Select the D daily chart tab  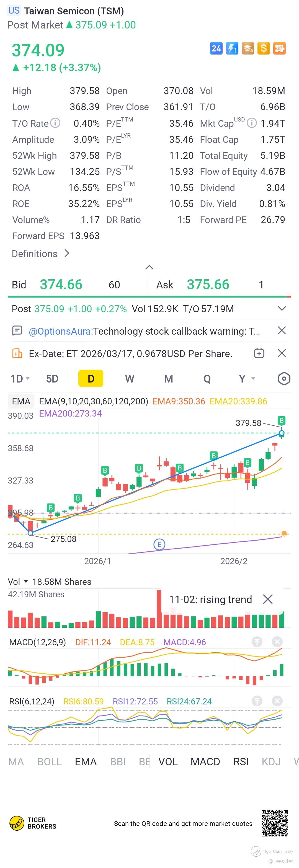click(x=91, y=378)
